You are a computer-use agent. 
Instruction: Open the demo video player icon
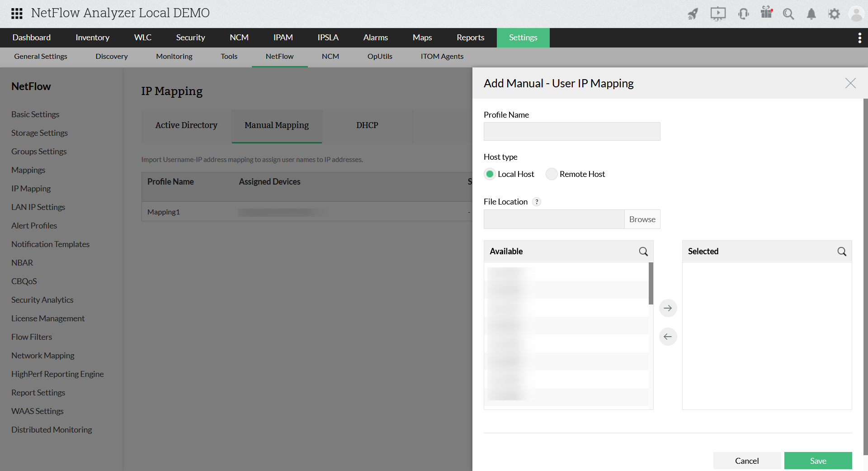[718, 14]
